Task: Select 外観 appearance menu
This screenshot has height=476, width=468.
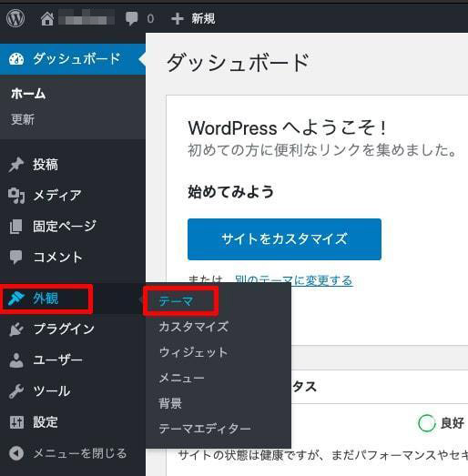Action: [46, 299]
